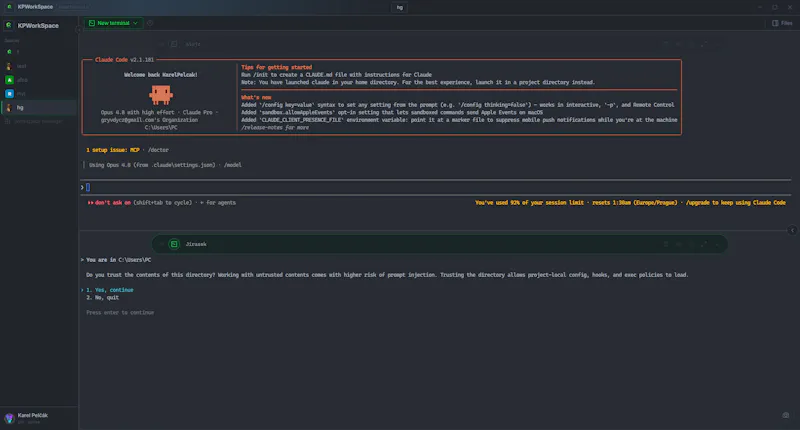The image size is (800, 430).
Task: Click the Jirasek terminal pane title
Action: pyautogui.click(x=196, y=244)
